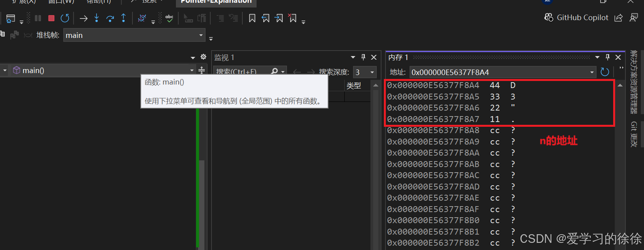Open the dropdown arrow left of the gear icon
The image size is (644, 250).
[x=193, y=58]
